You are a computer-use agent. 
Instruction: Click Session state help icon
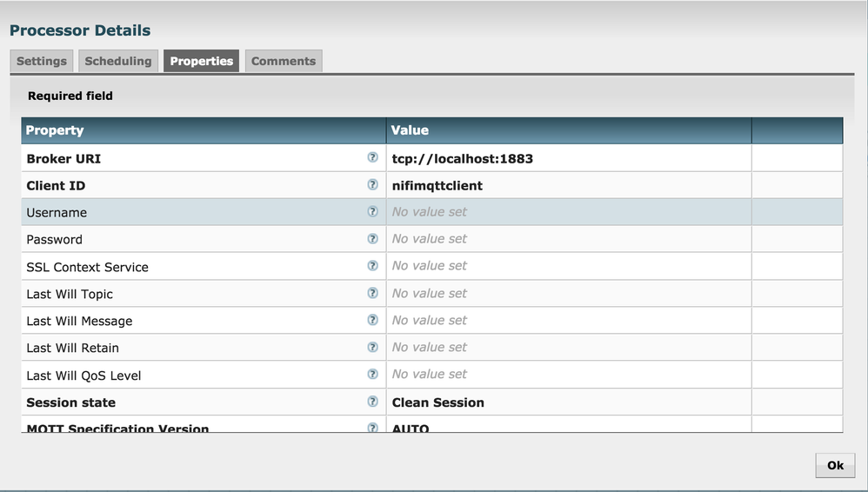pyautogui.click(x=372, y=402)
